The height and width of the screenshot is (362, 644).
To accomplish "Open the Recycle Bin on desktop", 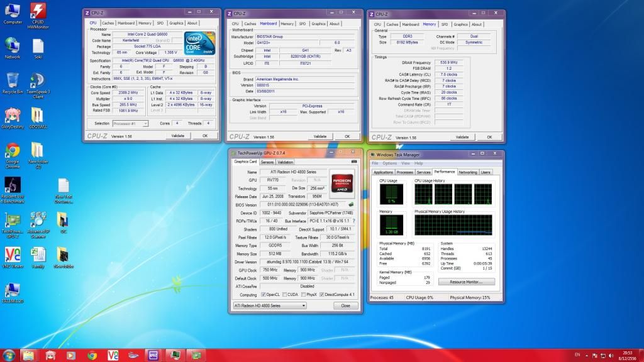I will click(x=13, y=84).
